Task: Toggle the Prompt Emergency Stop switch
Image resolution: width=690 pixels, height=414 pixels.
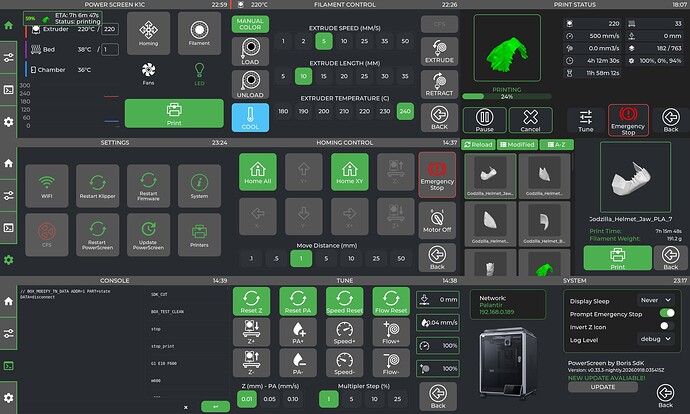Action: tap(667, 313)
